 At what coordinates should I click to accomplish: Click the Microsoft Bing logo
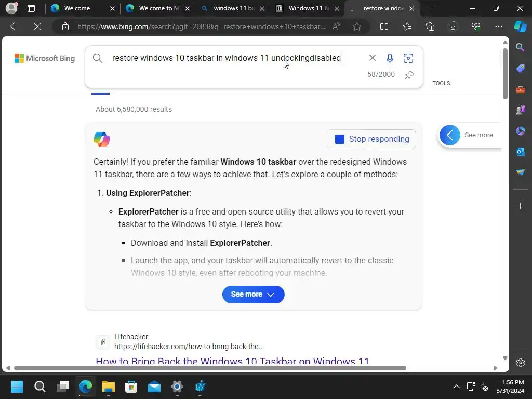click(x=45, y=58)
